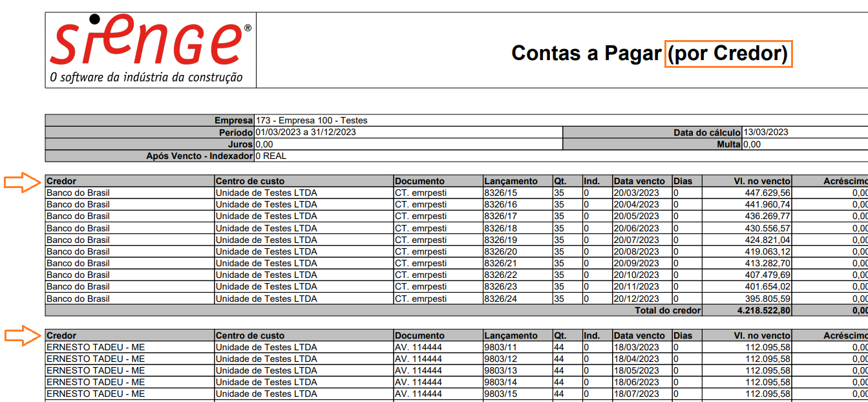Screen dimensions: 868x402
Task: Click lançamento 8326/20
Action: (x=501, y=251)
